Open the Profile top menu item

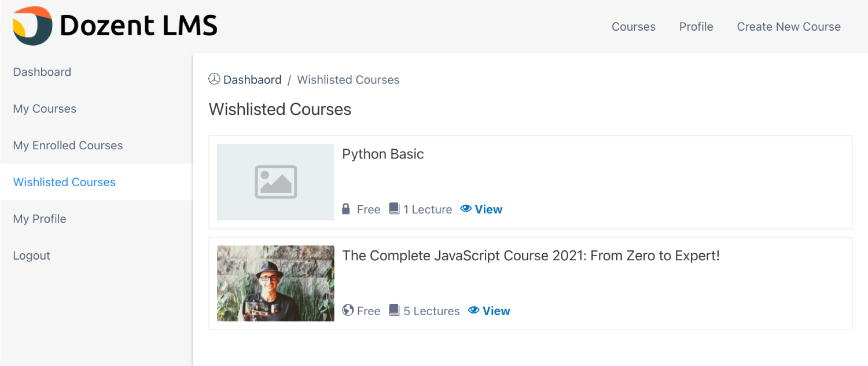[x=696, y=27]
